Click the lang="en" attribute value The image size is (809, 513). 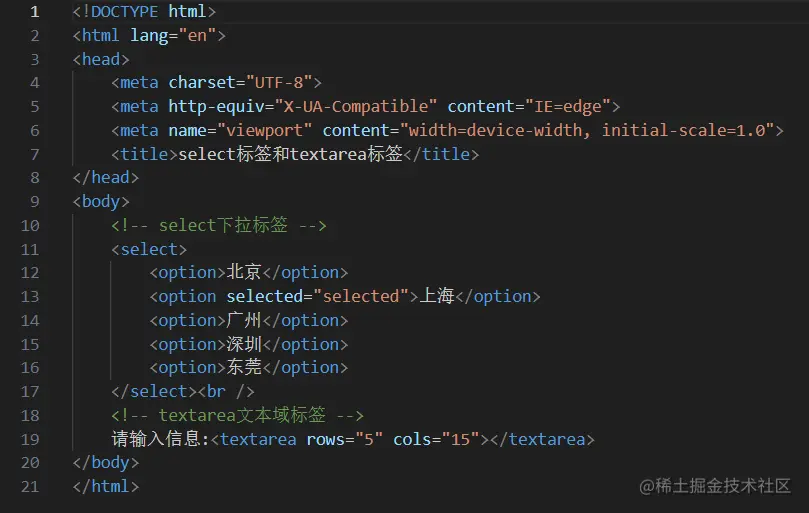pos(198,35)
